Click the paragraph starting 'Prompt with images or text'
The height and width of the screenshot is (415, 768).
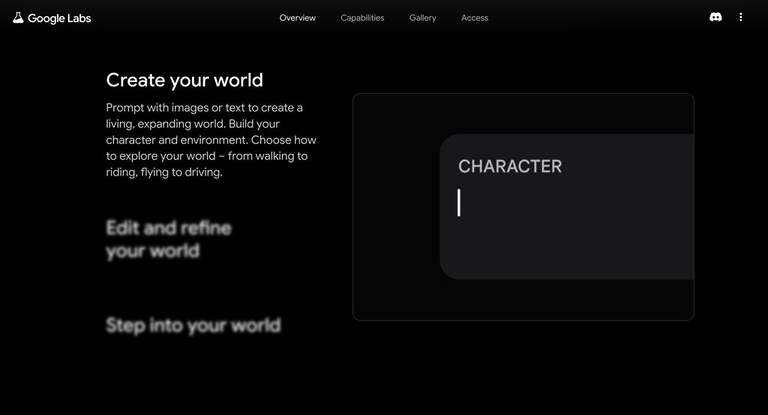(211, 140)
